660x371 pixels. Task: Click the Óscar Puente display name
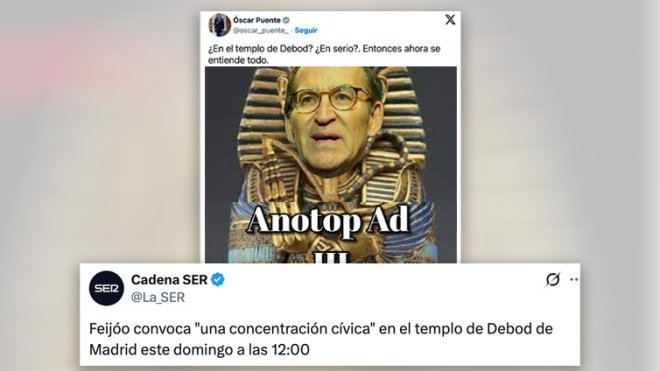tap(257, 20)
